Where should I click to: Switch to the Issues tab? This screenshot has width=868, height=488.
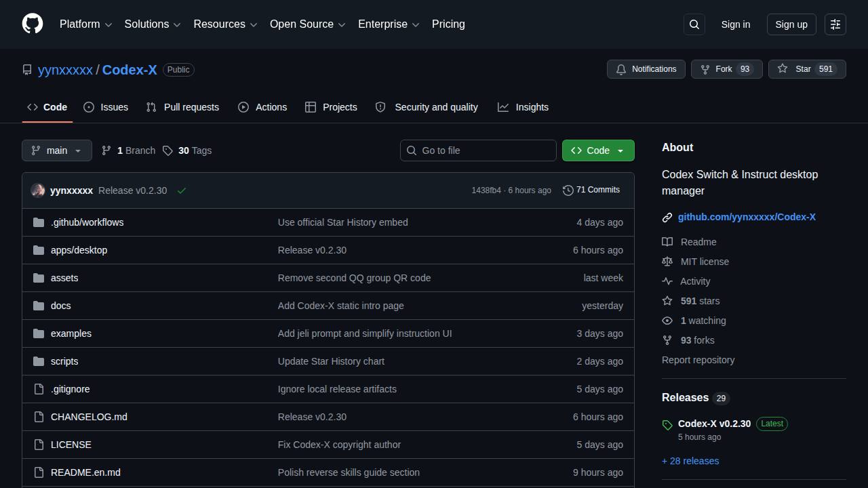point(106,107)
